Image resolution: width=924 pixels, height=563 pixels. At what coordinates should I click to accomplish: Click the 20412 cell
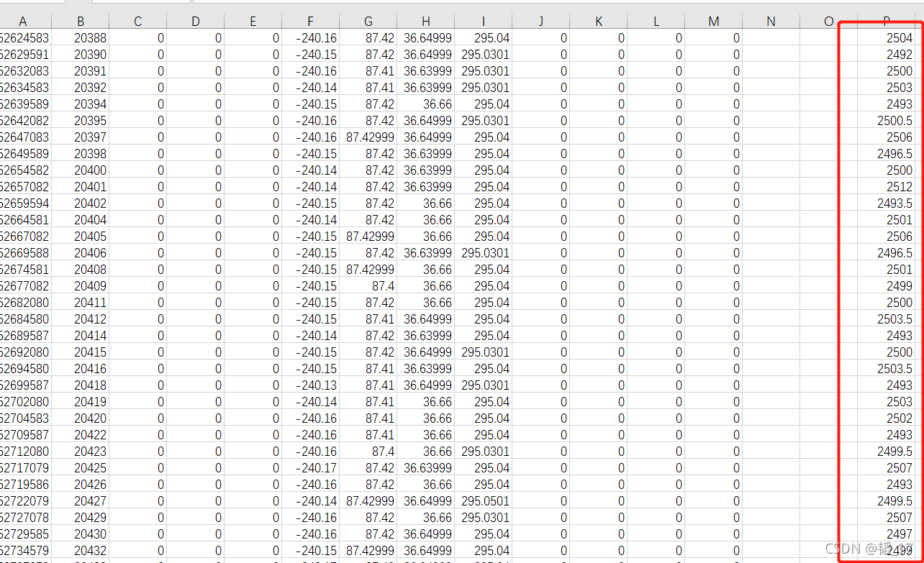(x=80, y=319)
